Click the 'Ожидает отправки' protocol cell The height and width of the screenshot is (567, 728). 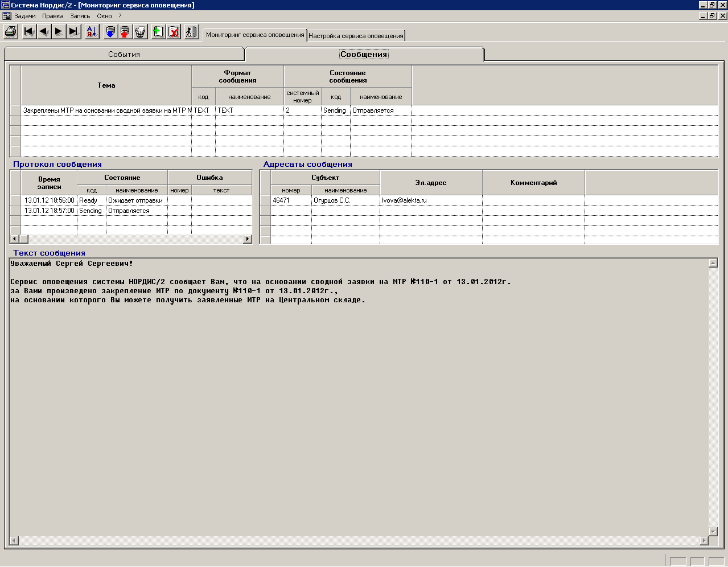tap(137, 200)
